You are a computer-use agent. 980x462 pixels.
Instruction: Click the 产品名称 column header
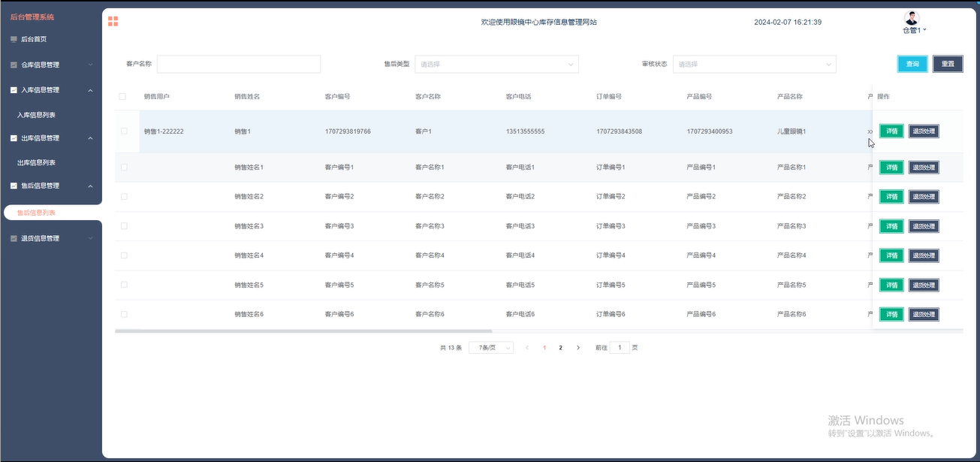(790, 97)
